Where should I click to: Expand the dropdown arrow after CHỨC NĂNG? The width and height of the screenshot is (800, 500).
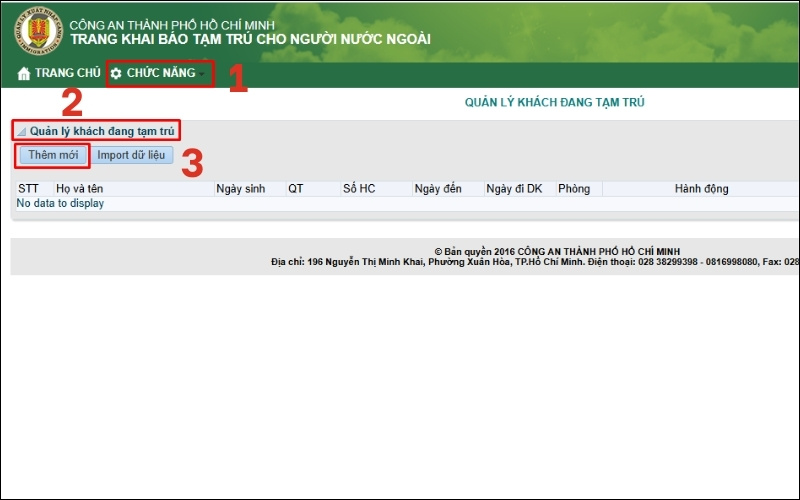click(x=203, y=75)
